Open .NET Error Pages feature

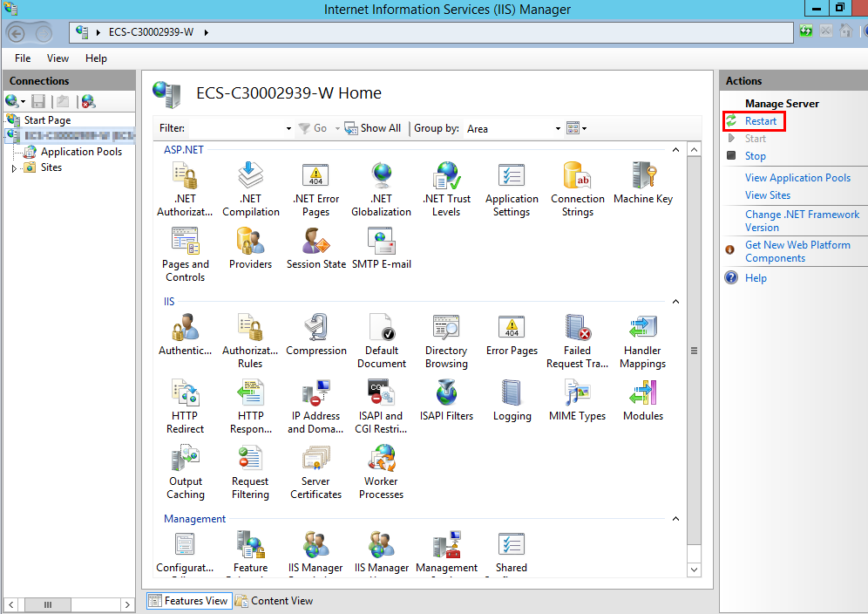click(316, 189)
